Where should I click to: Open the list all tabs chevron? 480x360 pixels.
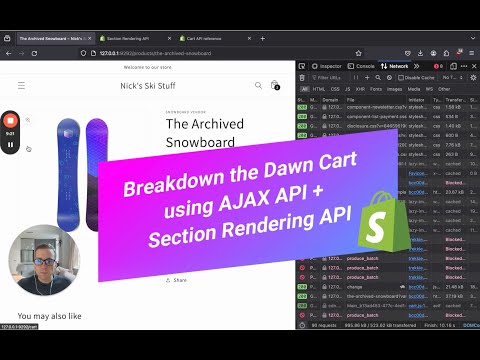pos(473,38)
